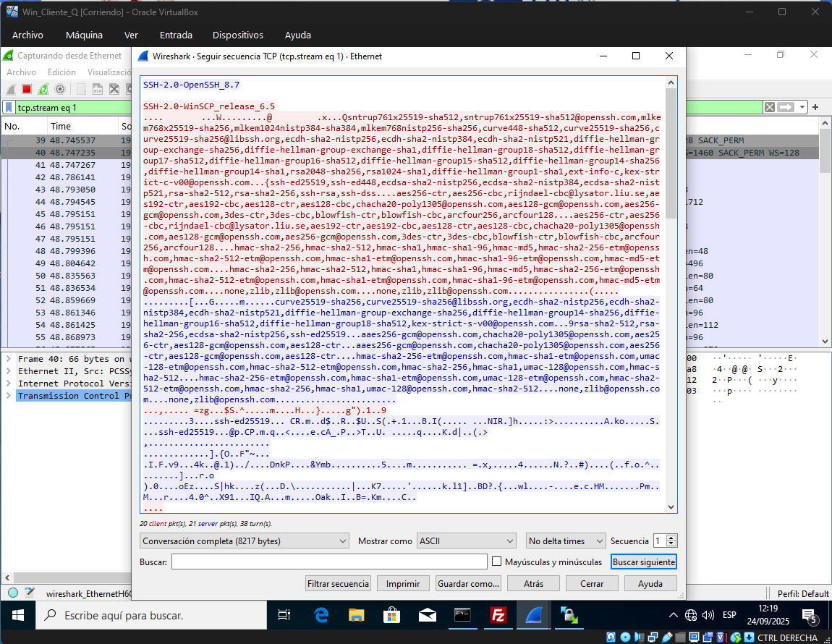
Task: Open the VirtualBox Ayuda menu
Action: point(297,35)
